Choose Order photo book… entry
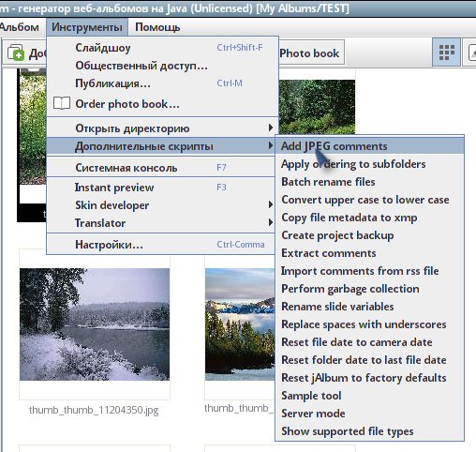Image resolution: width=476 pixels, height=452 pixels. [162, 104]
